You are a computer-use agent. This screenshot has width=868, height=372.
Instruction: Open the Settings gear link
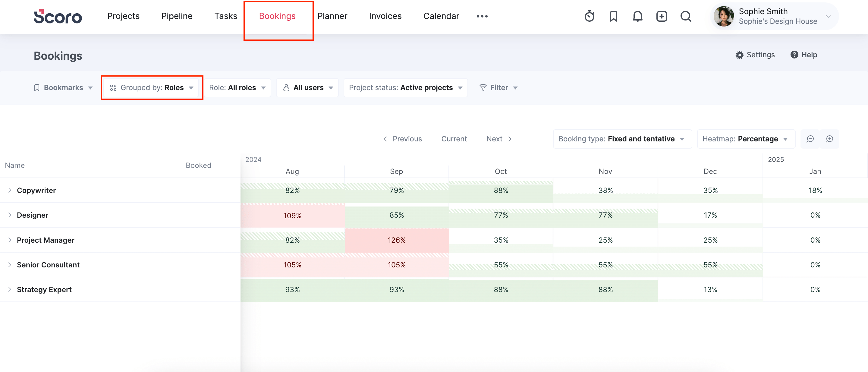point(755,55)
